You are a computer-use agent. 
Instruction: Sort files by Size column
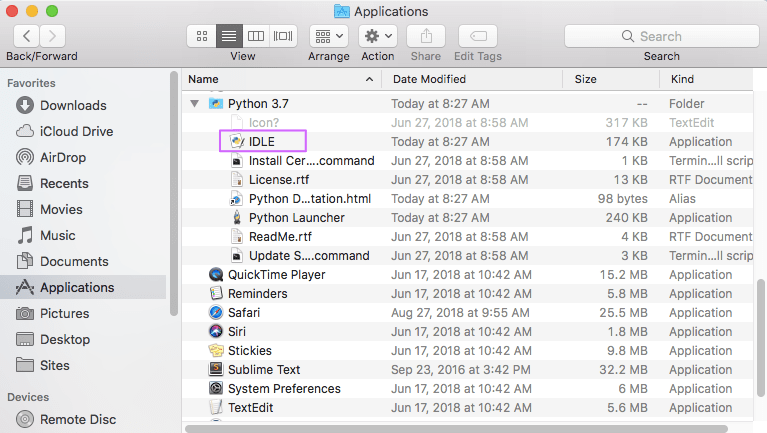pos(586,79)
